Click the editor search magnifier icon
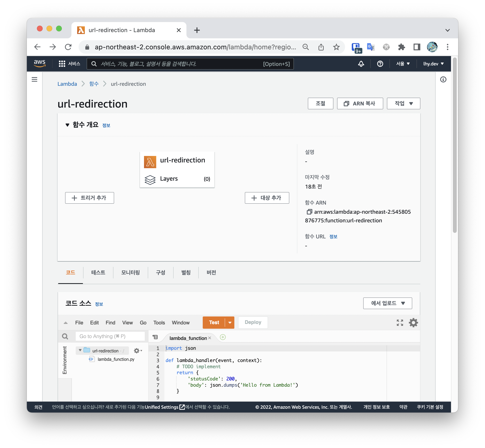The image size is (485, 448). point(65,336)
